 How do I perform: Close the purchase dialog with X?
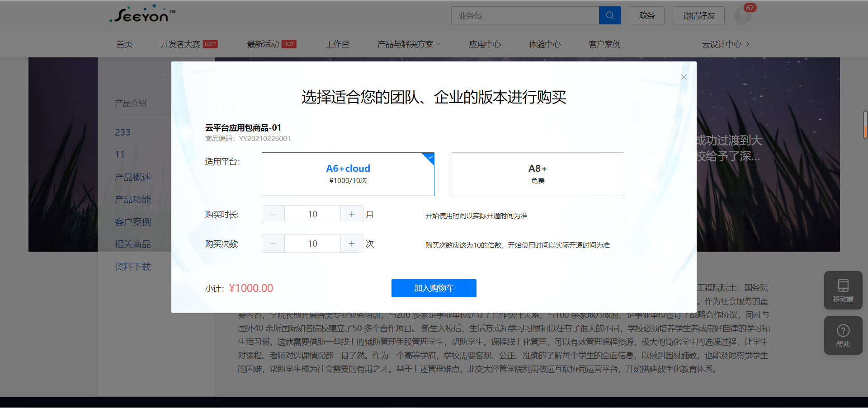[684, 77]
